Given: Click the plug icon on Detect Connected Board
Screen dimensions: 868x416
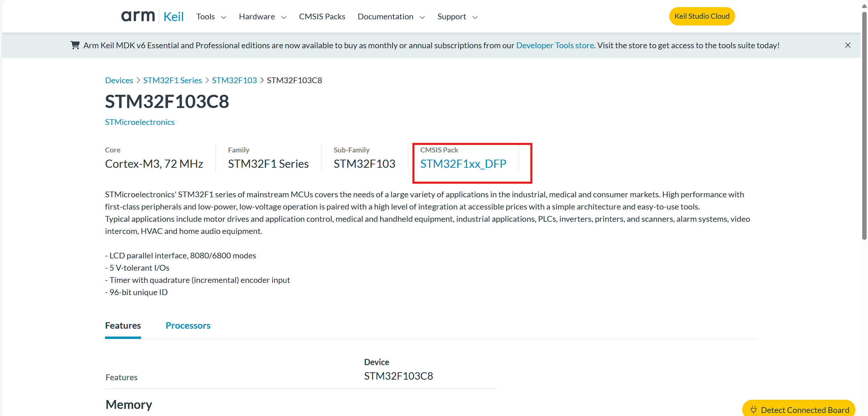Looking at the screenshot, I should point(753,410).
